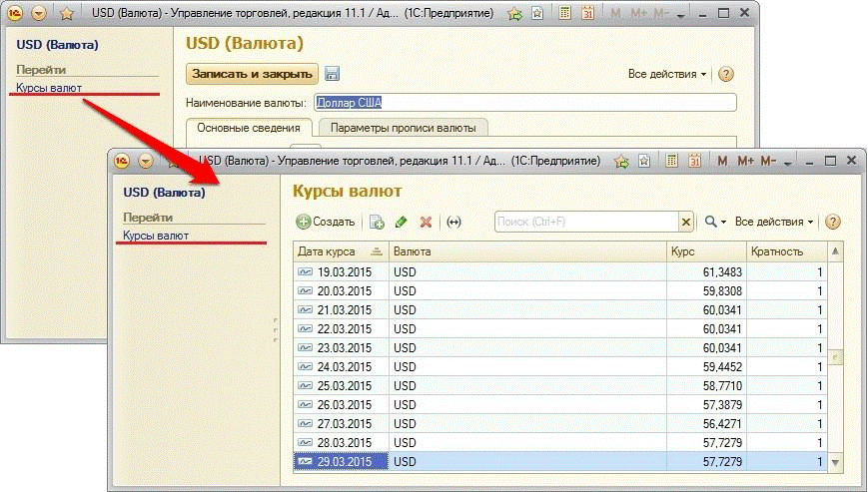Select the row dated 19.03.2015

tap(560, 272)
